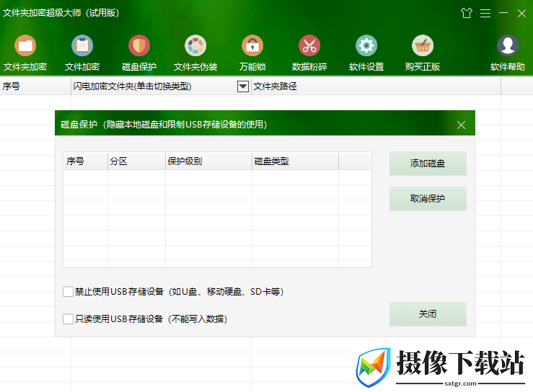Click the 分区 column header
Image resolution: width=533 pixels, height=392 pixels.
(136, 161)
